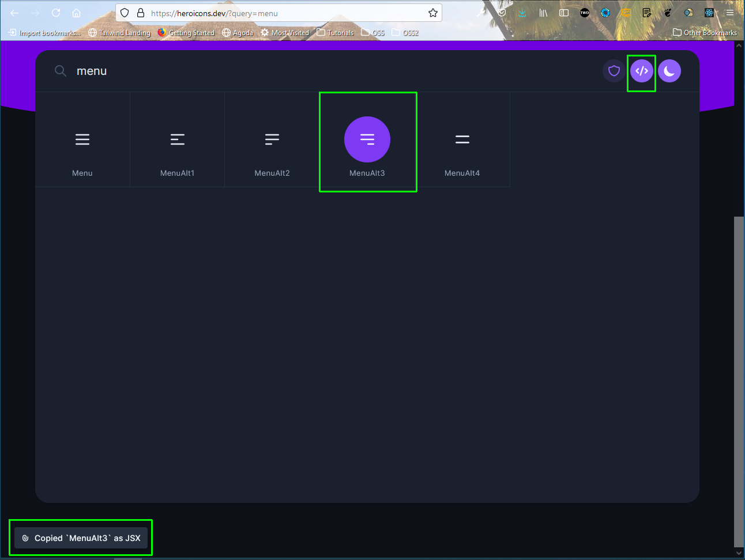Open the browser Library icon
This screenshot has height=560, width=745.
[543, 13]
